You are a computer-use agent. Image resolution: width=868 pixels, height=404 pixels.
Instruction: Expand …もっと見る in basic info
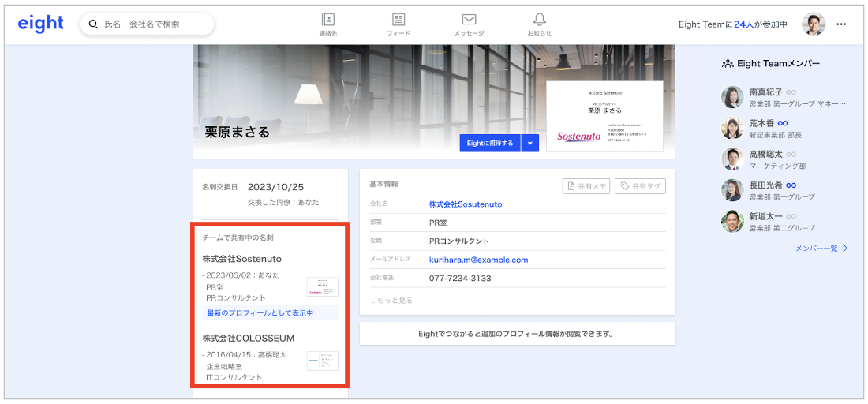(392, 301)
